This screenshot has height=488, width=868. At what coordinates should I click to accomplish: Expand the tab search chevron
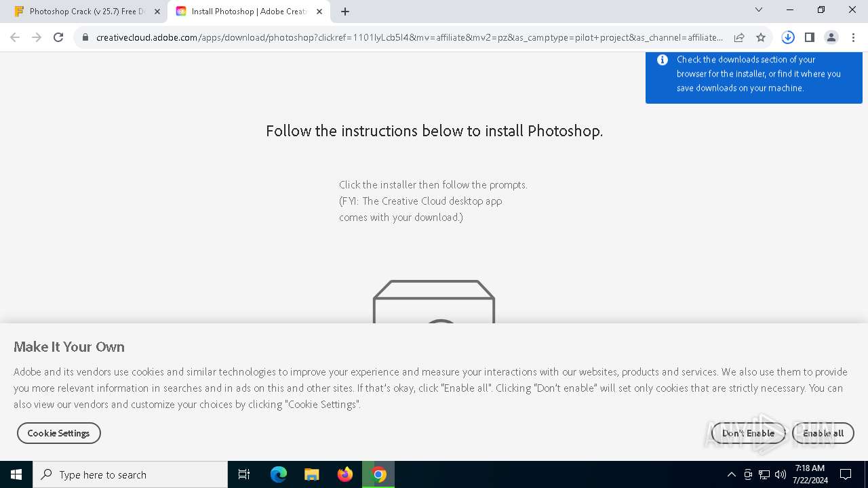759,10
